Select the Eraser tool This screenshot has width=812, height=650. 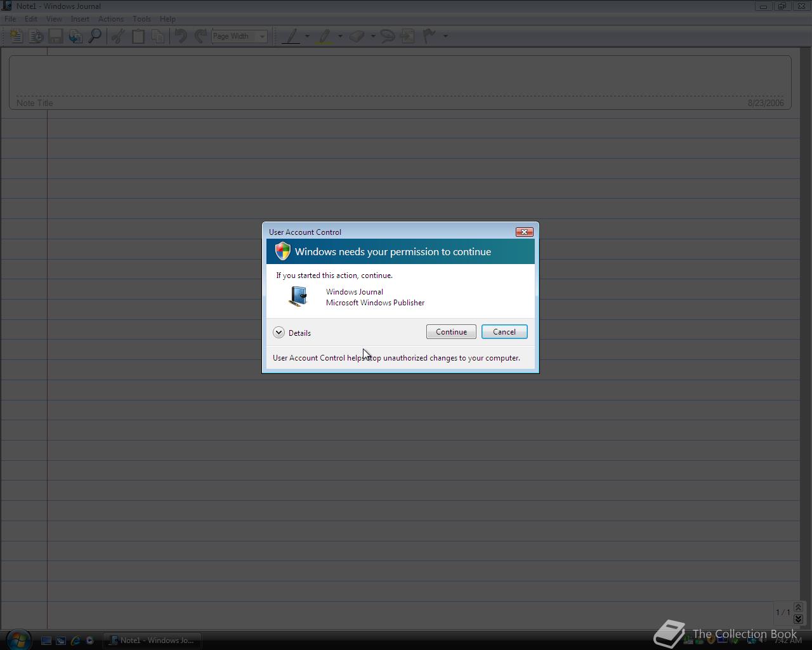pos(357,36)
